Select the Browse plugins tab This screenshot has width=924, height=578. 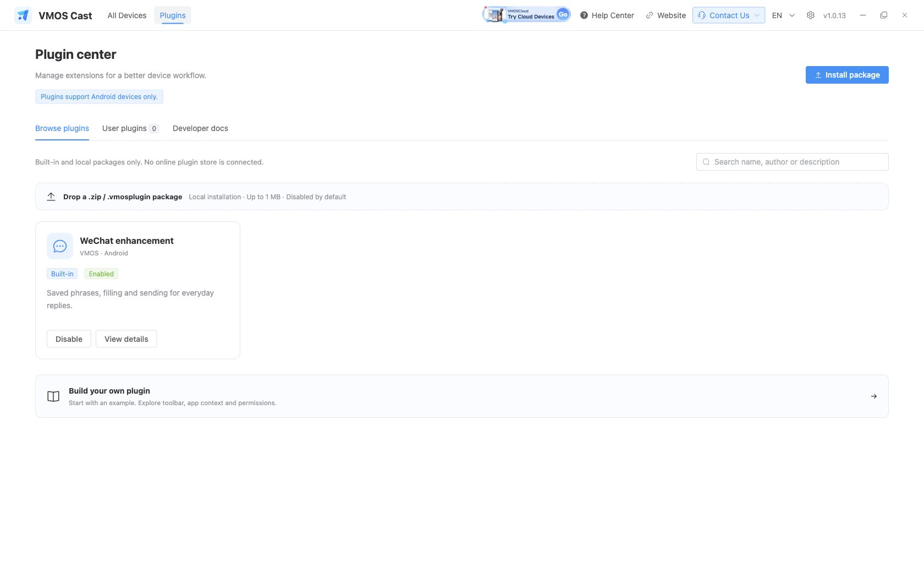pyautogui.click(x=62, y=128)
